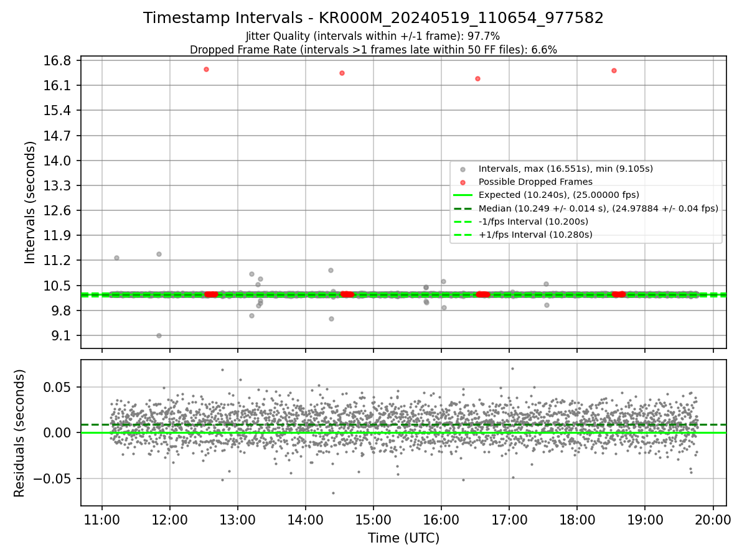Click legend entry '-1/fps Interval (10.200s)'
The width and height of the screenshot is (747, 560).
(x=533, y=222)
